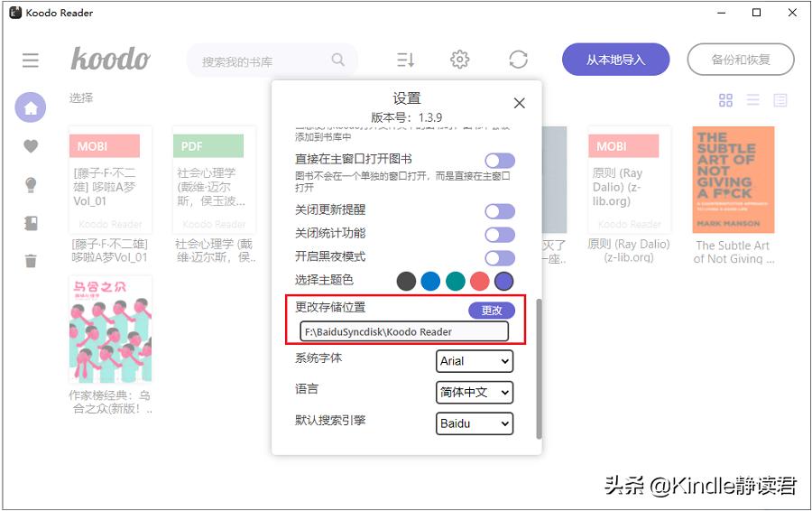
Task: Click The Subtle Art title text
Action: tap(734, 252)
